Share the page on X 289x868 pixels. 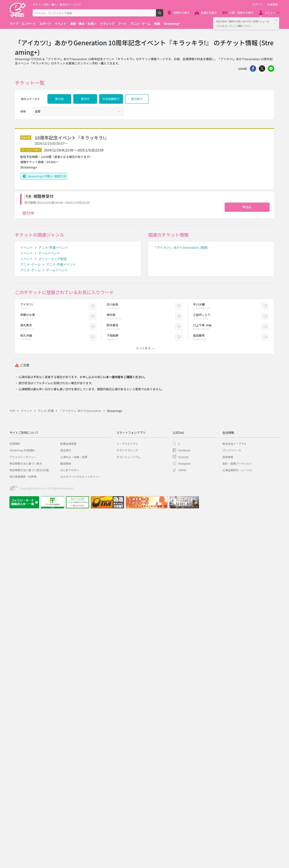pos(262,69)
